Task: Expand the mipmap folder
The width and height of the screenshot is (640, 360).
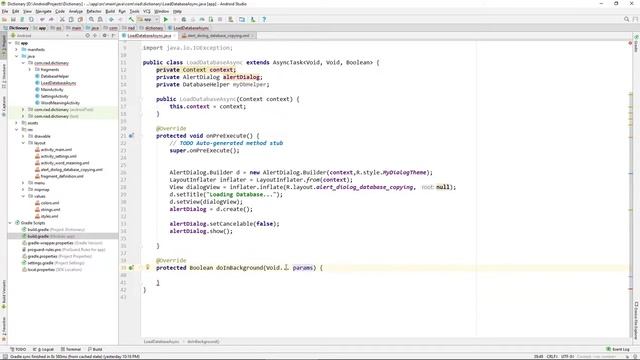Action: click(23, 189)
